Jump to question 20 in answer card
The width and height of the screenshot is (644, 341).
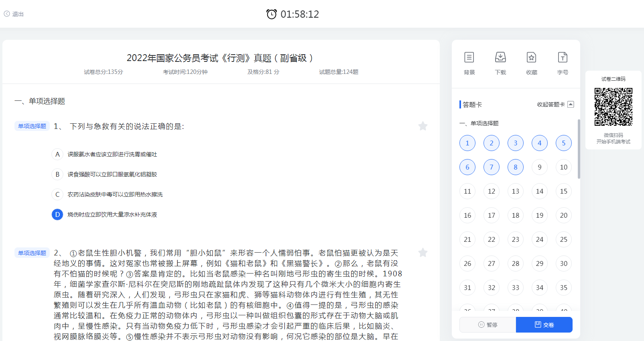click(563, 215)
